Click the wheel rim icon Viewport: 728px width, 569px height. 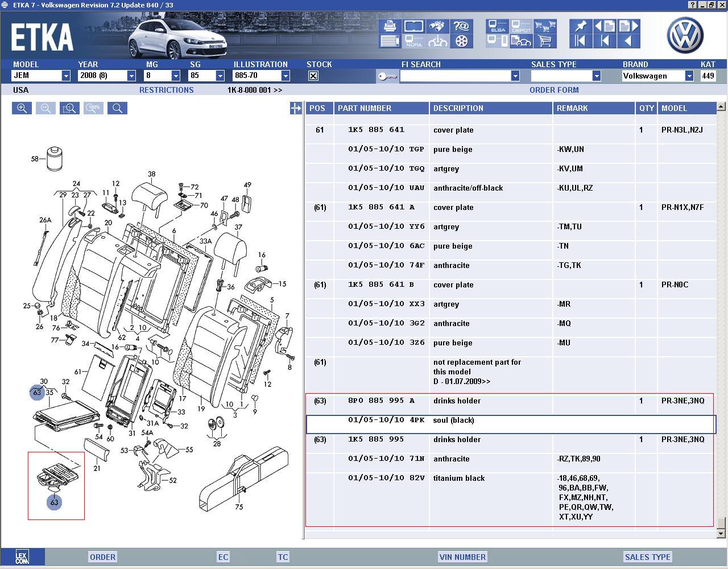coord(462,41)
